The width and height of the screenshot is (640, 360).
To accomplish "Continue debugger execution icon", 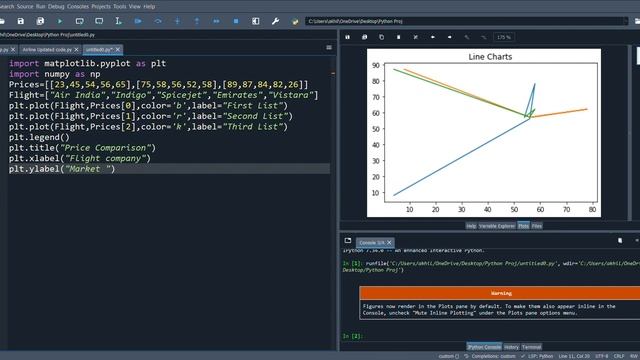I will pyautogui.click(x=216, y=21).
